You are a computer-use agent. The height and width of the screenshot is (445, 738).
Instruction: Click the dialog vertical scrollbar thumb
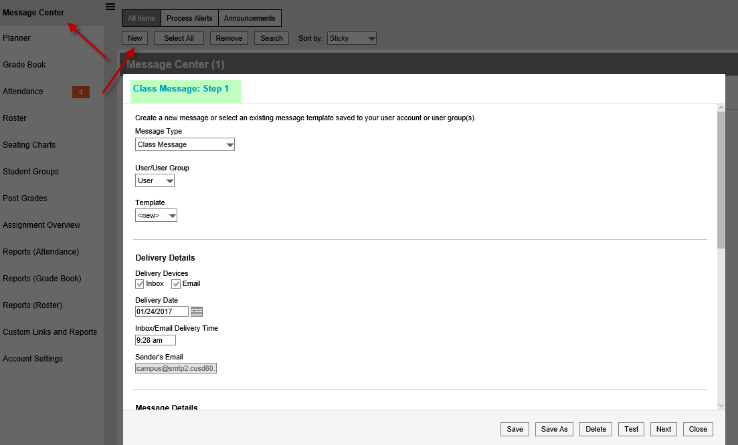tap(721, 180)
